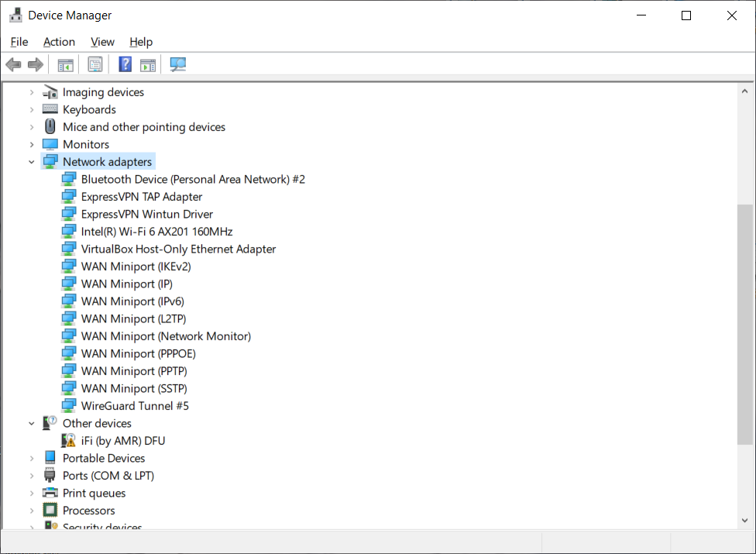Open the Action menu
756x554 pixels.
coord(59,42)
